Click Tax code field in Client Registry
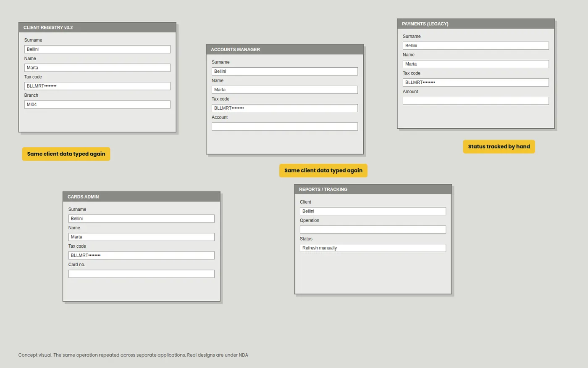The image size is (588, 368). click(97, 86)
